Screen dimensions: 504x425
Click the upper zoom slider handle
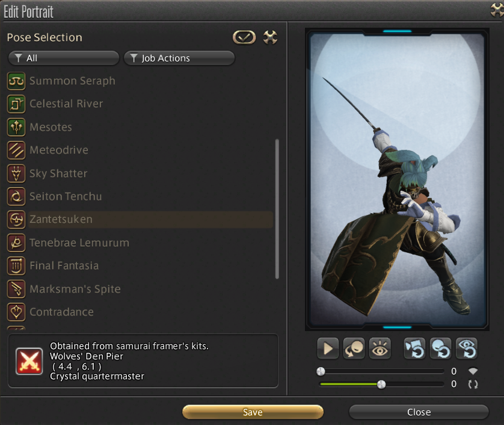pos(321,371)
